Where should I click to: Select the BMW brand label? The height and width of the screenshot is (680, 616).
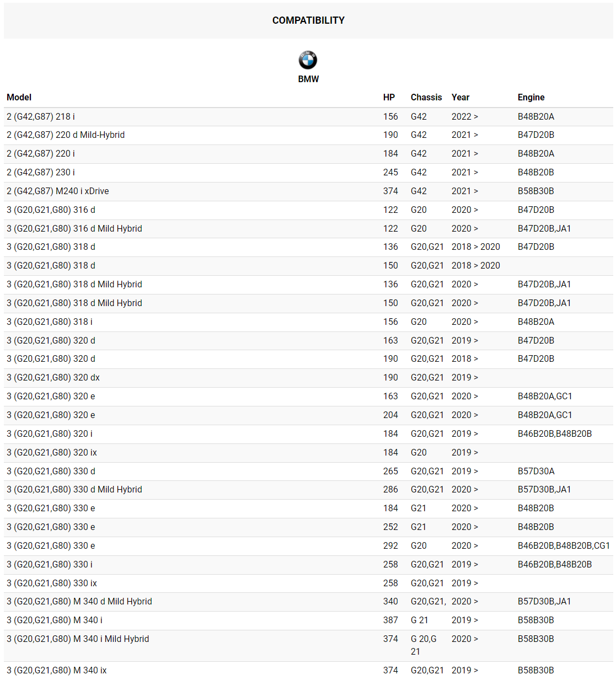tap(308, 79)
